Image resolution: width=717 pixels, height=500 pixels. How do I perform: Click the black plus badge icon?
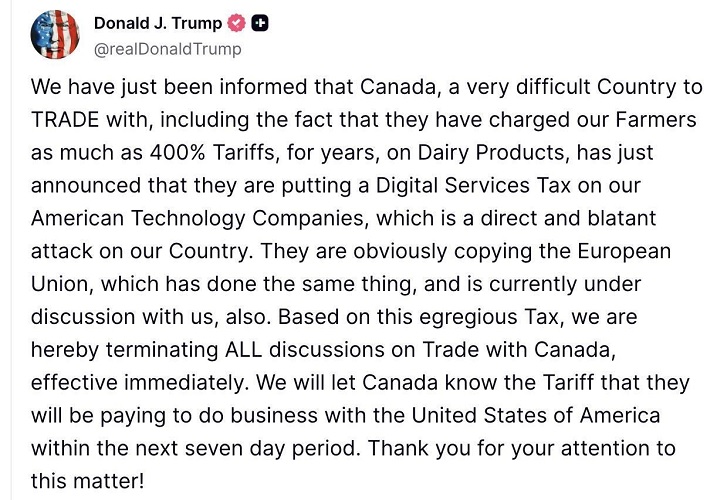259,23
